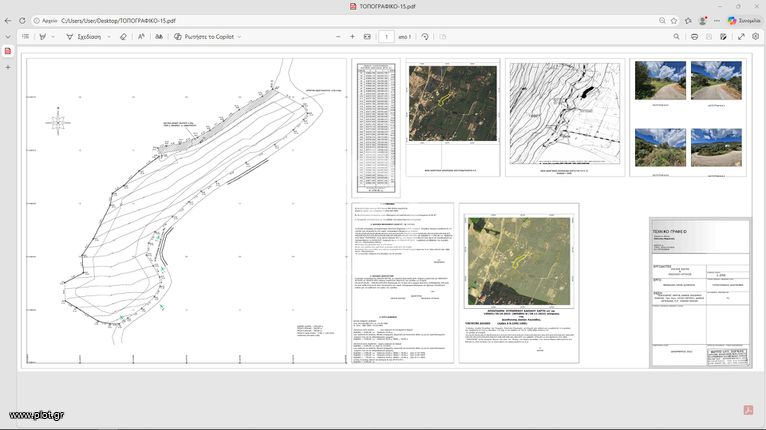Activate the read aloud tool
Viewport: 766px width, 430px height.
point(141,37)
